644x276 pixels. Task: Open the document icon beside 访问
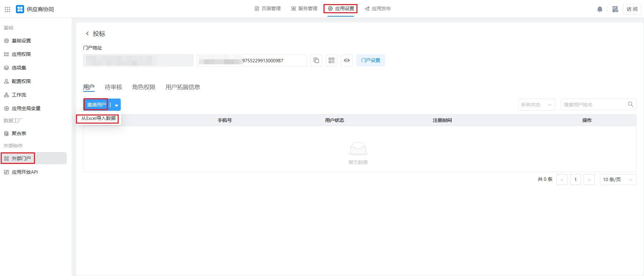615,9
